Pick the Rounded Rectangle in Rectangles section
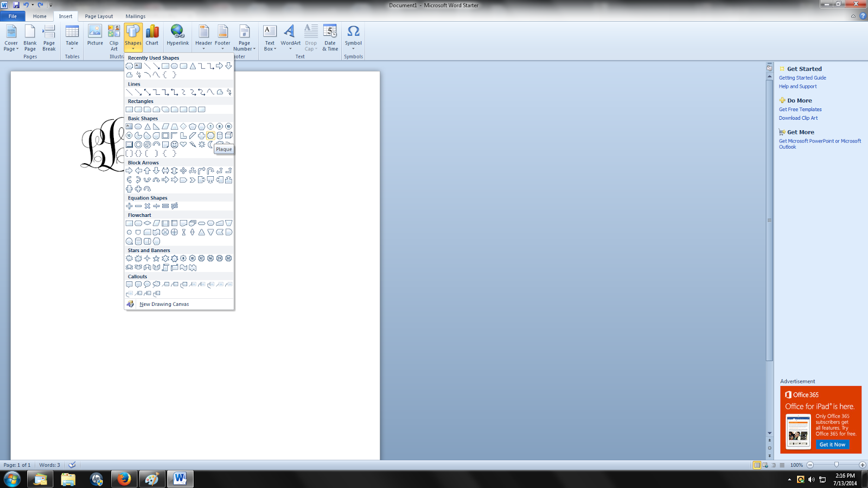 pyautogui.click(x=138, y=110)
